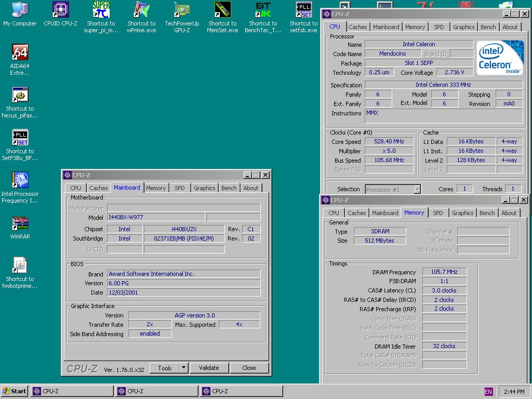Switch to second CPU-Z taskbar button
Image resolution: width=532 pixels, height=399 pixels.
click(x=157, y=391)
